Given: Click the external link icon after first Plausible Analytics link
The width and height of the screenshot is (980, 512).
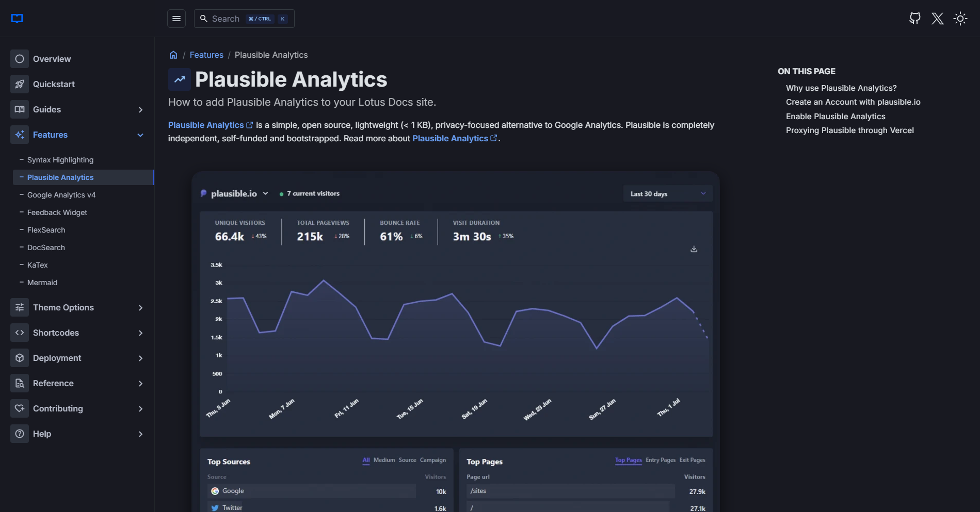Looking at the screenshot, I should point(250,125).
